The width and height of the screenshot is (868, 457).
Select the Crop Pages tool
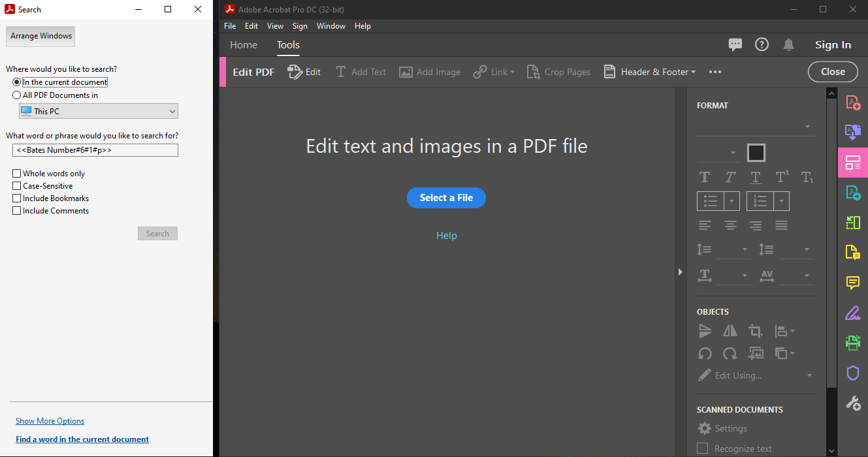[x=558, y=72]
